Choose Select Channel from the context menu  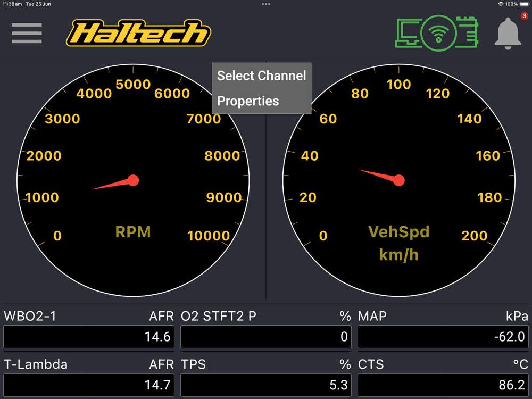click(261, 76)
